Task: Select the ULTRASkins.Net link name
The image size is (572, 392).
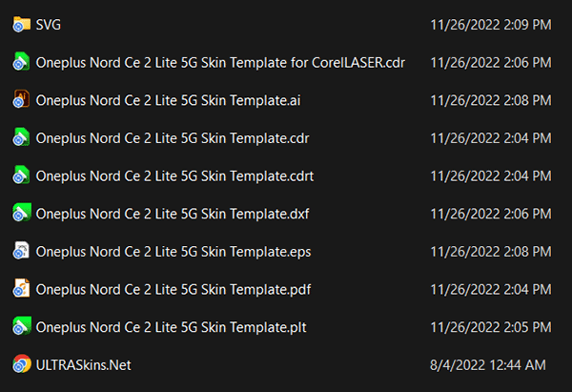Action: 83,364
